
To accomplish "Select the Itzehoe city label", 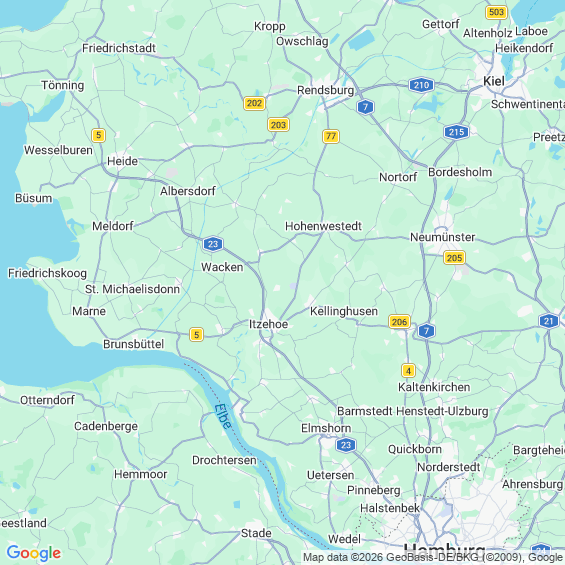I will point(268,324).
